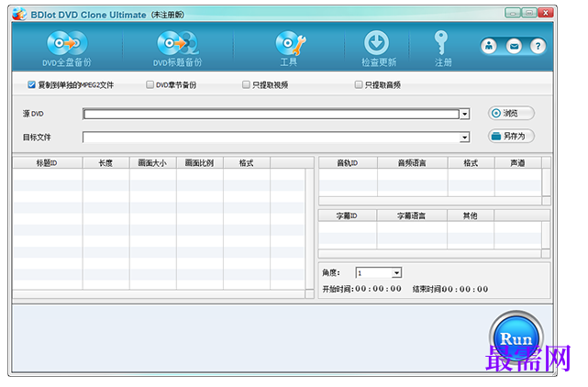Click 格式 header in audio table
This screenshot has width=588, height=387.
[x=471, y=163]
